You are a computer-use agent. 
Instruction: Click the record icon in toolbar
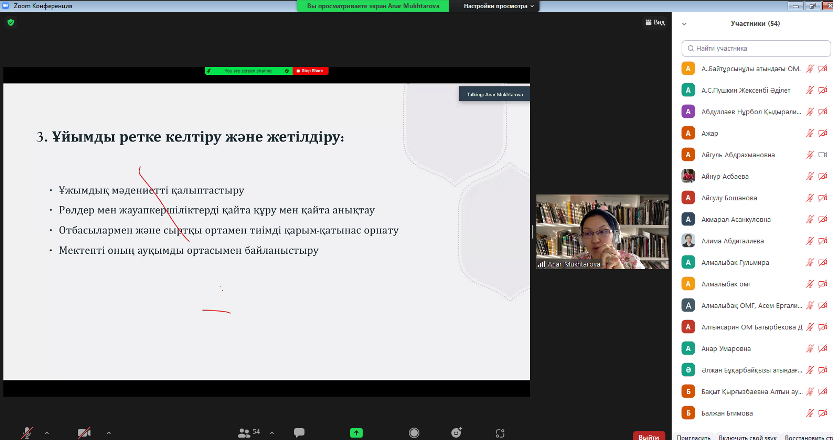[x=413, y=432]
